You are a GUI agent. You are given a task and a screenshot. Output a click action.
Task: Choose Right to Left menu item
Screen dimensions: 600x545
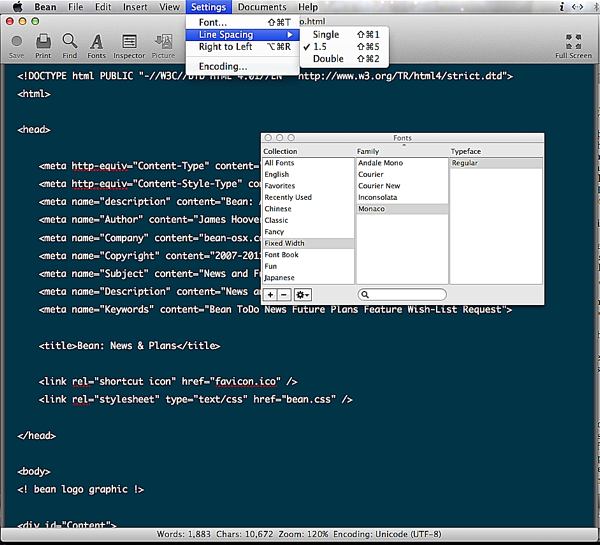[242, 47]
